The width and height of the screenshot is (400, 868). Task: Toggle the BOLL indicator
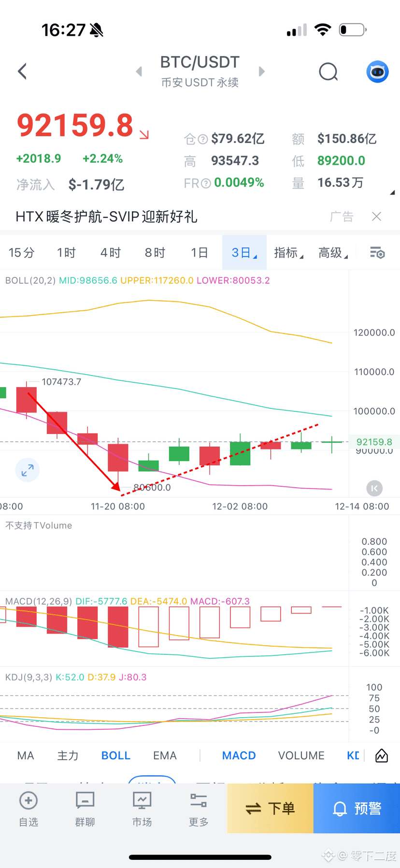click(x=116, y=755)
